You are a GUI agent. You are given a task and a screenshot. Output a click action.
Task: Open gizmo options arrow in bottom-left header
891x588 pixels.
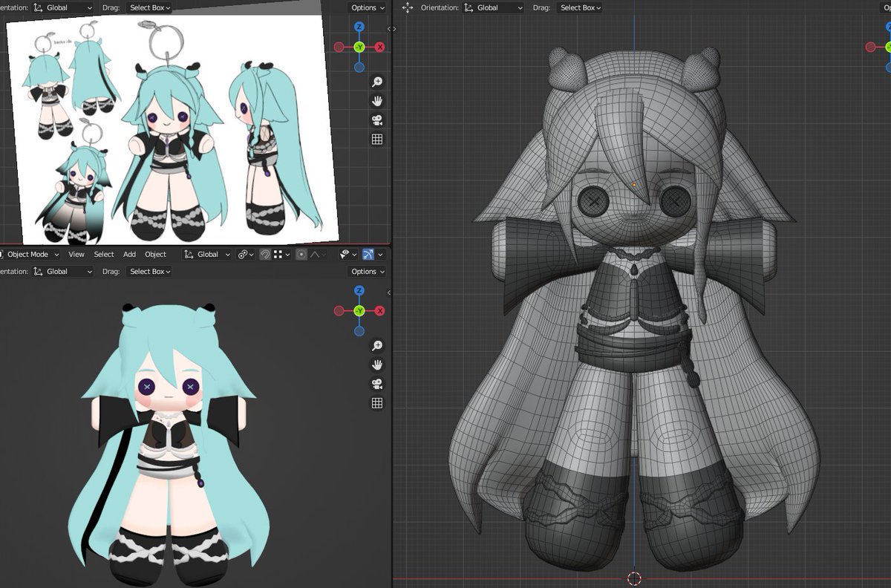coord(380,254)
